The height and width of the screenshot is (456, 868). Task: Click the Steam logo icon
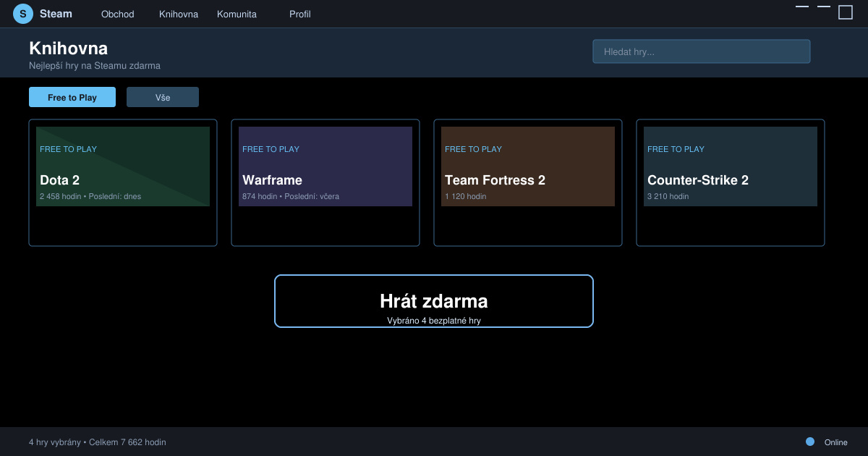pos(23,14)
